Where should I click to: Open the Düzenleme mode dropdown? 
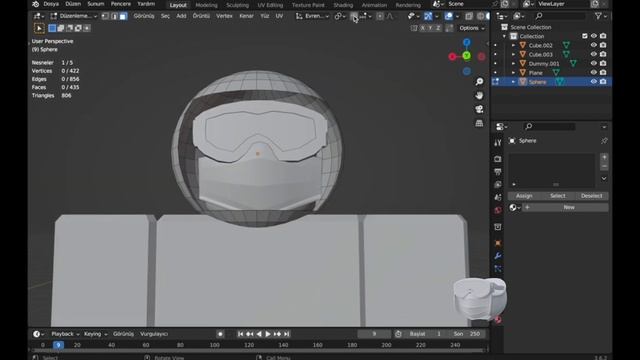point(73,16)
